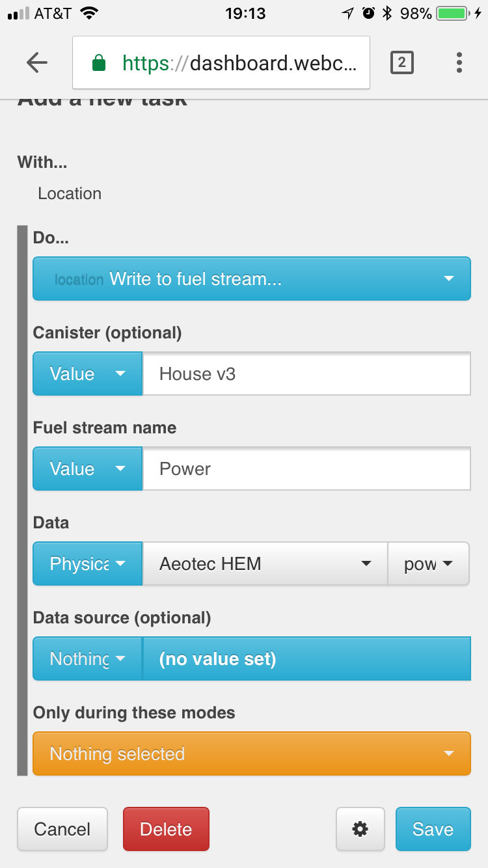Open the 'Write to fuel stream...' action dropdown
Image resolution: width=488 pixels, height=868 pixels.
click(x=251, y=278)
